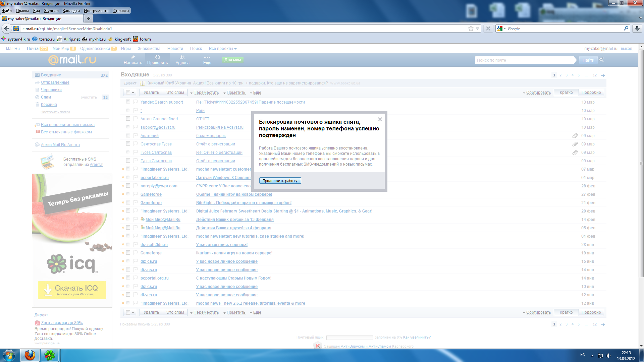Click ICQ flower icon in taskbar
The image size is (644, 362).
(50, 355)
